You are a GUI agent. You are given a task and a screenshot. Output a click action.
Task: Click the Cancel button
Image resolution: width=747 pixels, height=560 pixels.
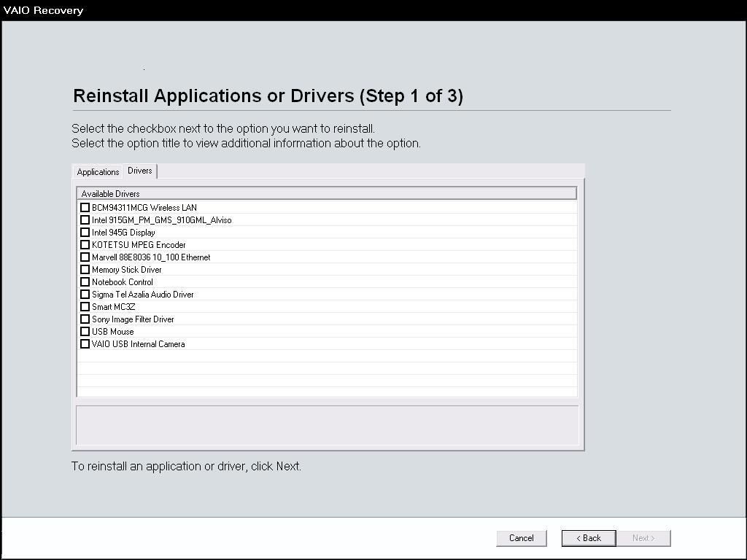coord(521,538)
